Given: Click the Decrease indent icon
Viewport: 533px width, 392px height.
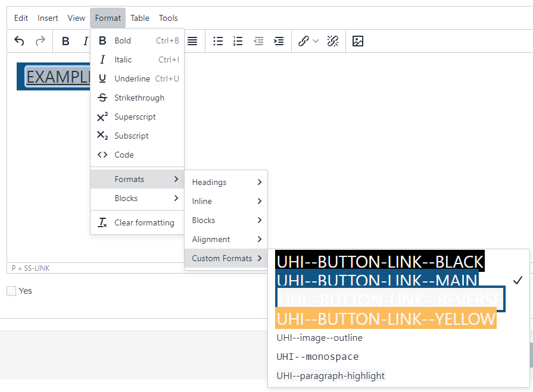Looking at the screenshot, I should pyautogui.click(x=258, y=41).
